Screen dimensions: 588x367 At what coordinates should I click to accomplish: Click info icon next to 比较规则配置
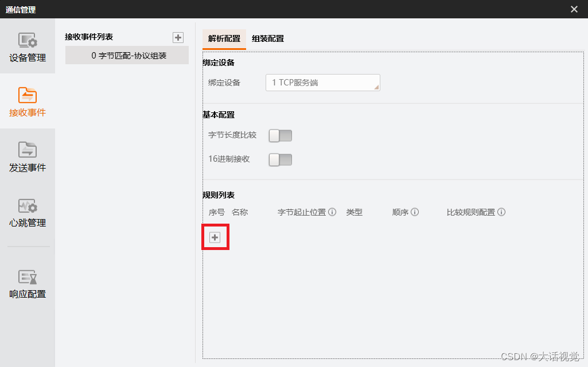click(x=501, y=212)
